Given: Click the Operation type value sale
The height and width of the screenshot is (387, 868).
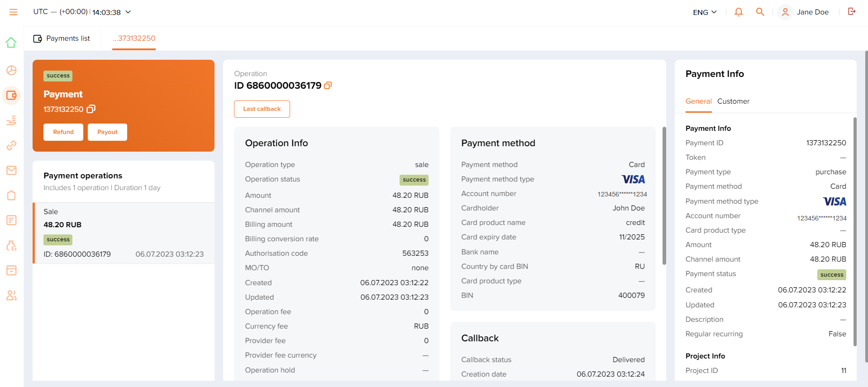Looking at the screenshot, I should (x=422, y=165).
